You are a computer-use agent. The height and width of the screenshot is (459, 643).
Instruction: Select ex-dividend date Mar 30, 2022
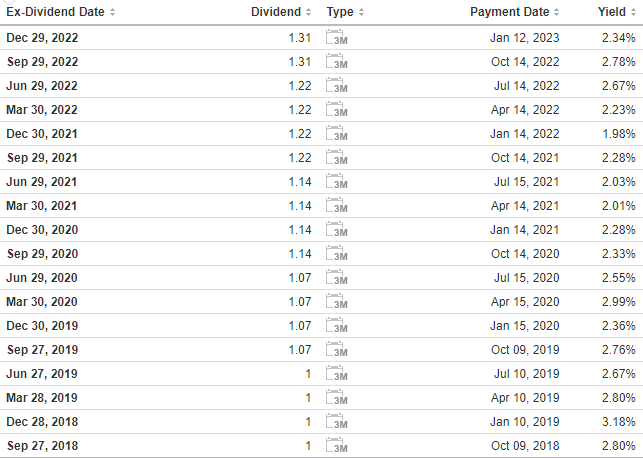pos(42,110)
